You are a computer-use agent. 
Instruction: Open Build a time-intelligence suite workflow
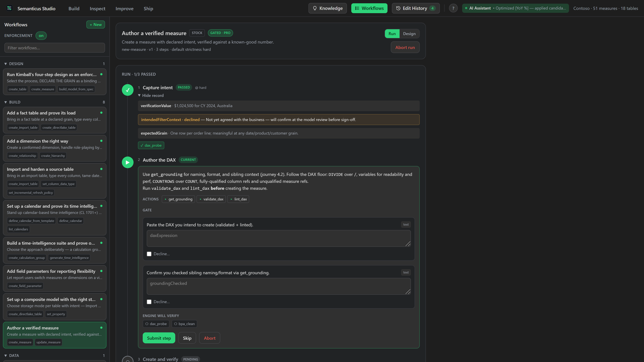point(55,250)
